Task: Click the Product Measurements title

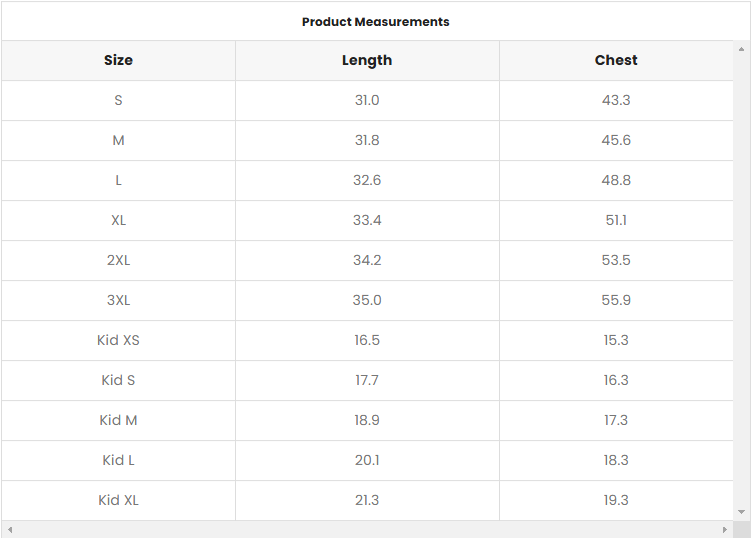Action: (x=376, y=21)
